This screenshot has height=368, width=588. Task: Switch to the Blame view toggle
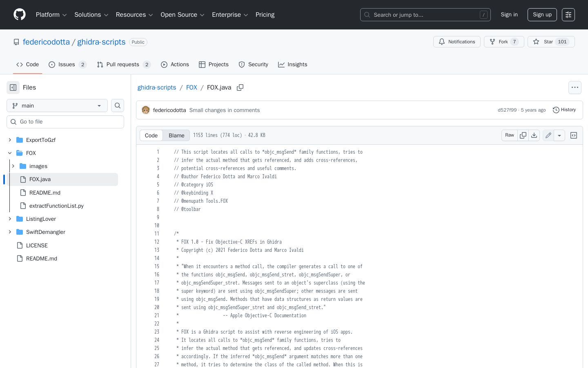pos(176,135)
